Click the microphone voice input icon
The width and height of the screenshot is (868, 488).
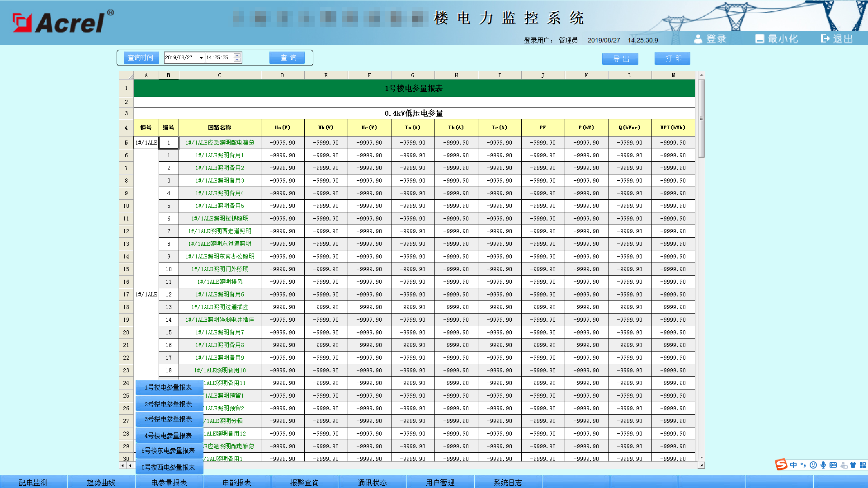pyautogui.click(x=823, y=465)
